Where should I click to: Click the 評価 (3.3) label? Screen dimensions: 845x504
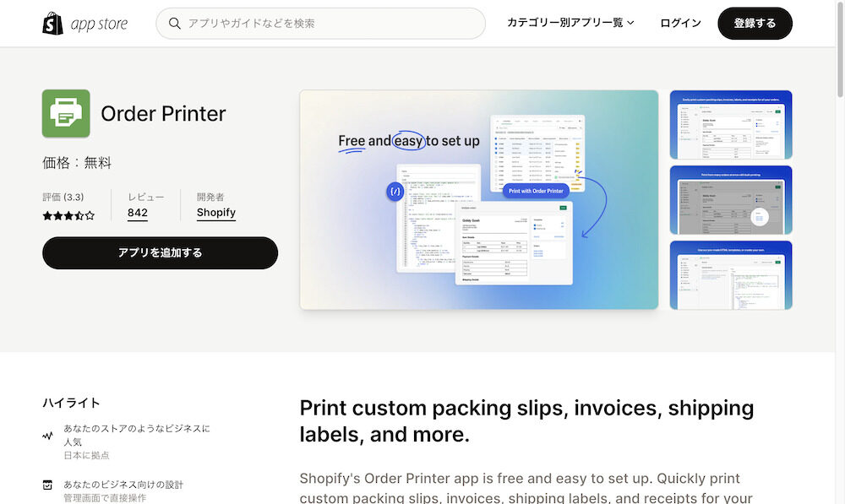pyautogui.click(x=63, y=197)
